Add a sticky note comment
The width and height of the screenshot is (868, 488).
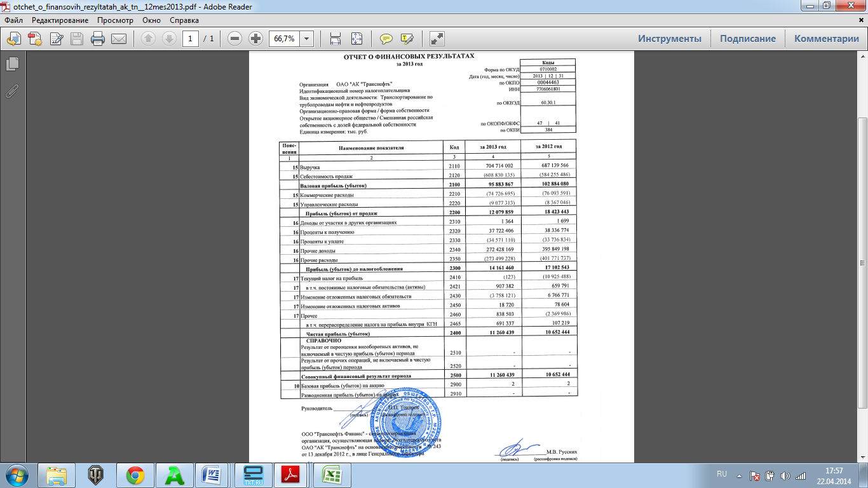coord(386,39)
